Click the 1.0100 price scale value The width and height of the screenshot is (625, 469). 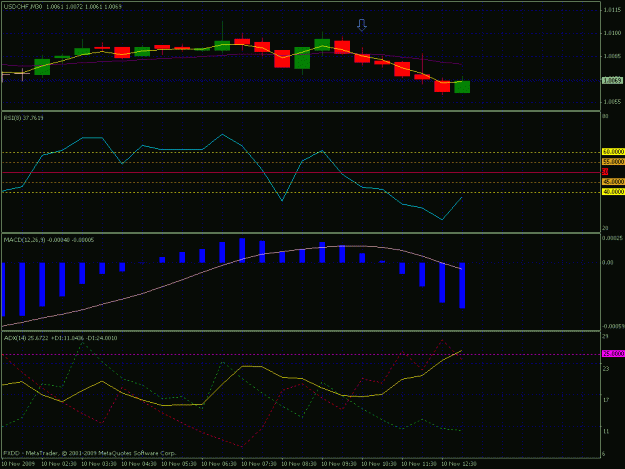[612, 33]
